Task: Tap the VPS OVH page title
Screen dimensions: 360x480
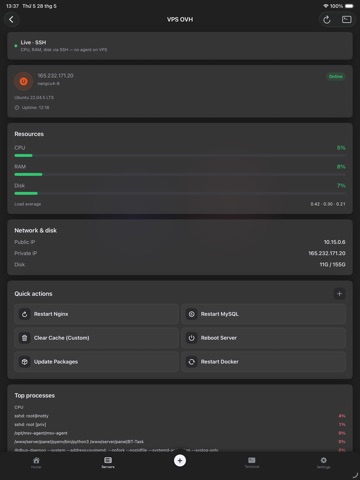Action: click(x=180, y=20)
